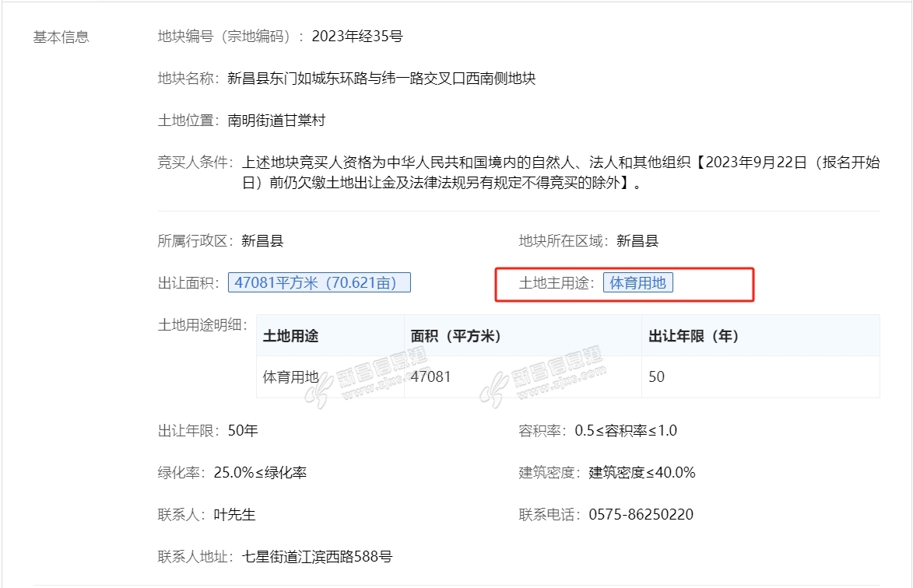Image resolution: width=913 pixels, height=588 pixels.
Task: Click the address 七星街道江滨西路588号
Action: click(x=317, y=557)
